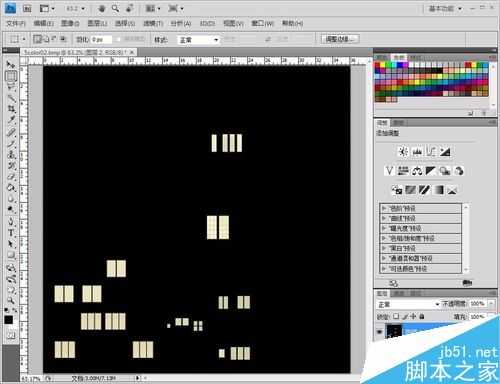Select the Pen tool
The image size is (500, 384).
(11, 222)
